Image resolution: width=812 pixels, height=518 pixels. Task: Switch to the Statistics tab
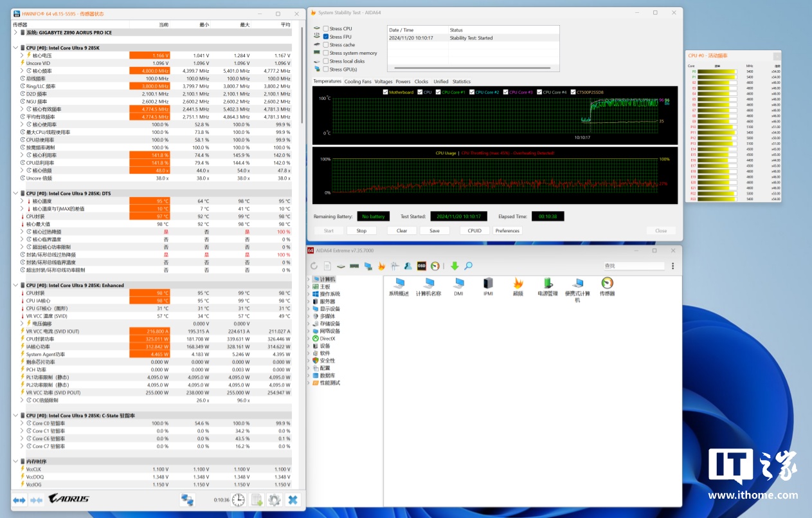[x=461, y=82]
